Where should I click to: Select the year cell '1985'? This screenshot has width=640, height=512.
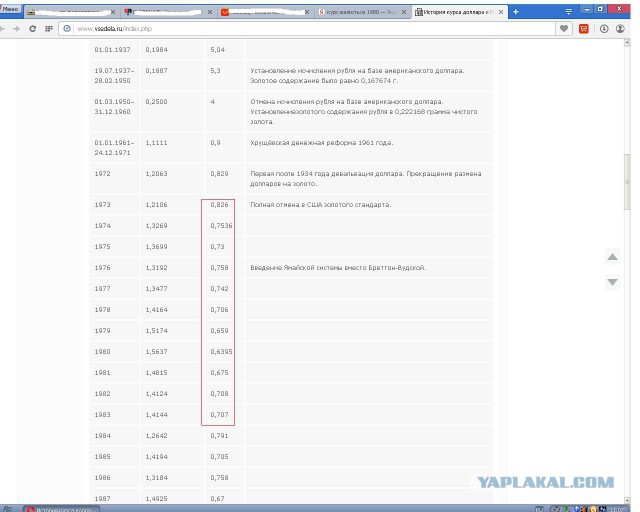coord(102,457)
